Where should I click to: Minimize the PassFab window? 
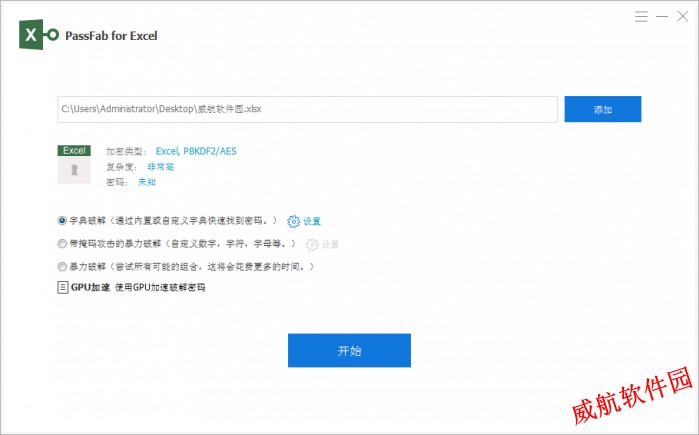tap(662, 16)
